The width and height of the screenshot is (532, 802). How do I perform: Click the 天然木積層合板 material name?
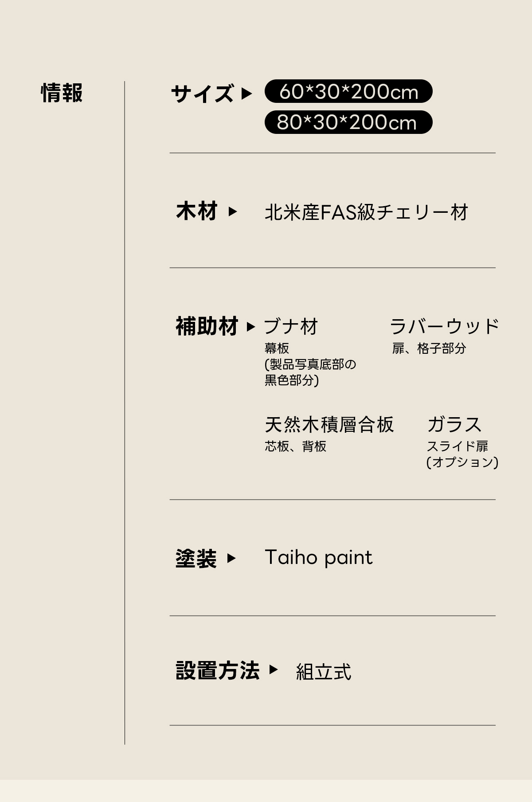[x=329, y=425]
